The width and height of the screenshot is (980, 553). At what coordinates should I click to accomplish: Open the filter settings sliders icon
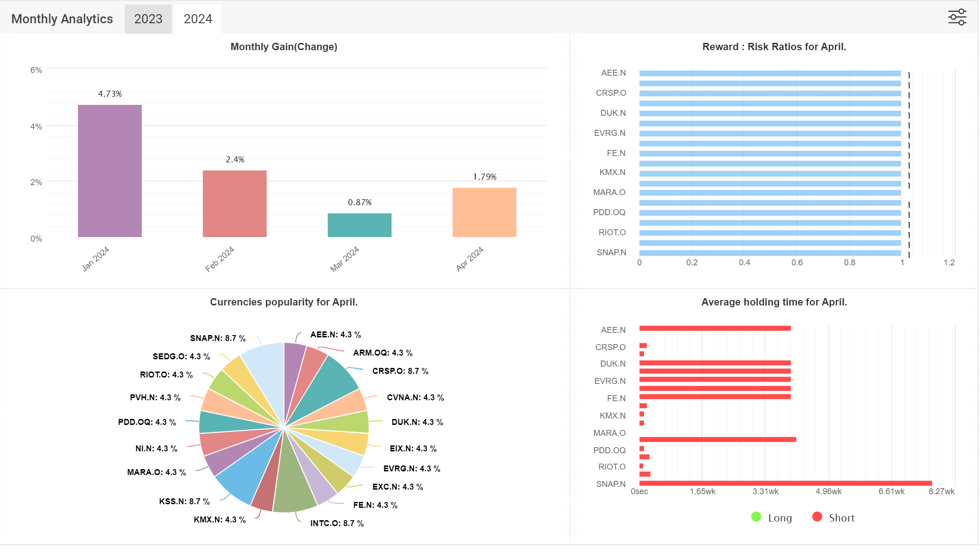tap(957, 17)
